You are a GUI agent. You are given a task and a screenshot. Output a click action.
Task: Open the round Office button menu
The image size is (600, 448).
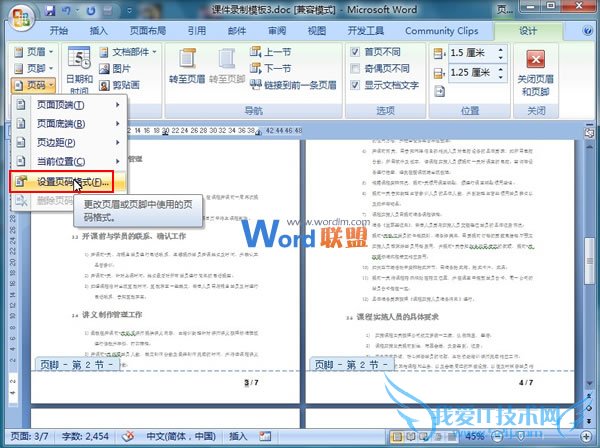coord(21,16)
